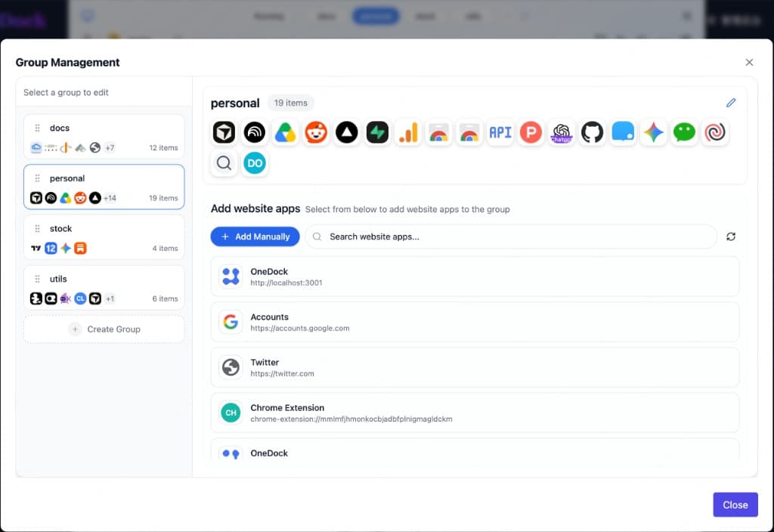774x532 pixels.
Task: Select the GitHub icon in personal group
Action: point(593,132)
